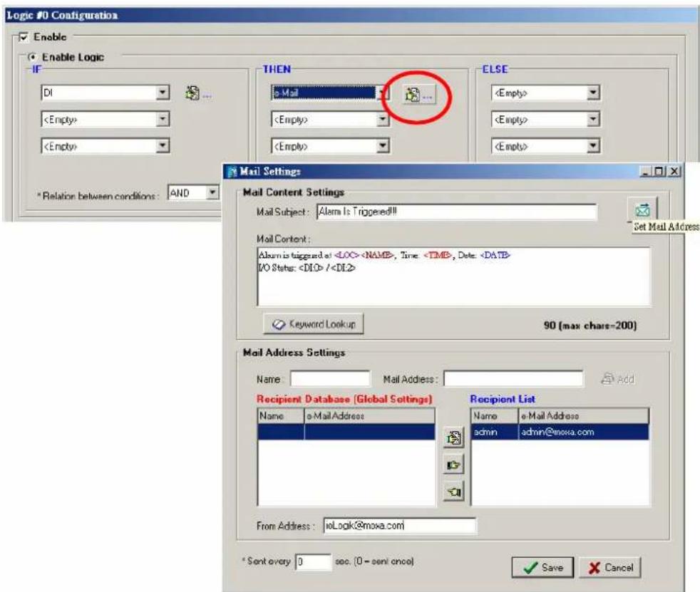The height and width of the screenshot is (592, 700).
Task: Click inside the Mail Content text area
Action: 453,276
